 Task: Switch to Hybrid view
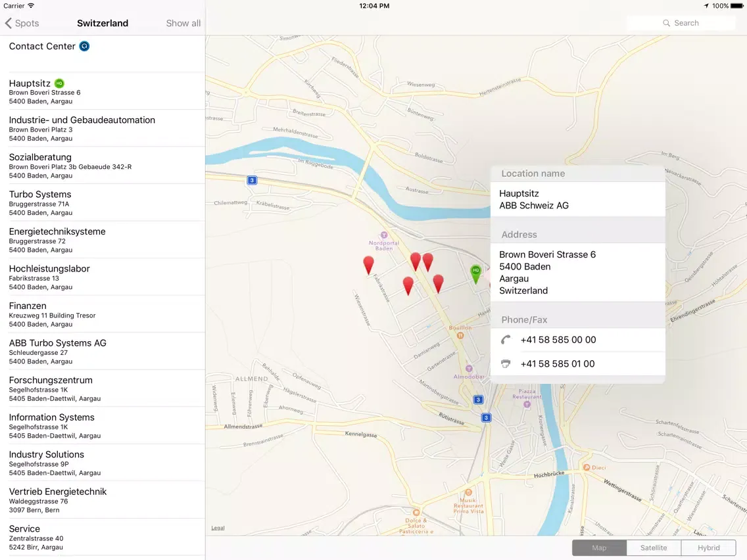(709, 548)
